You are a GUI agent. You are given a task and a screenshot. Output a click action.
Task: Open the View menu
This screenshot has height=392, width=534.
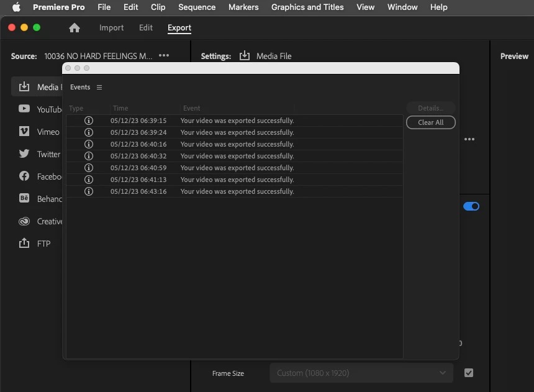click(366, 7)
